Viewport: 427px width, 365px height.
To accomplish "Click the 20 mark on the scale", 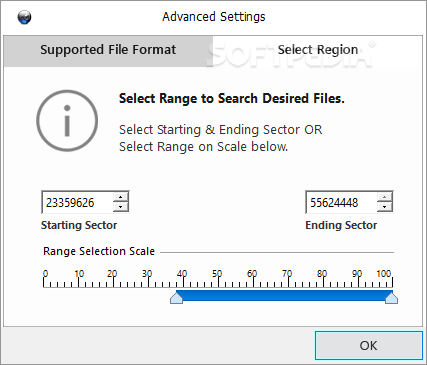I will [x=112, y=274].
